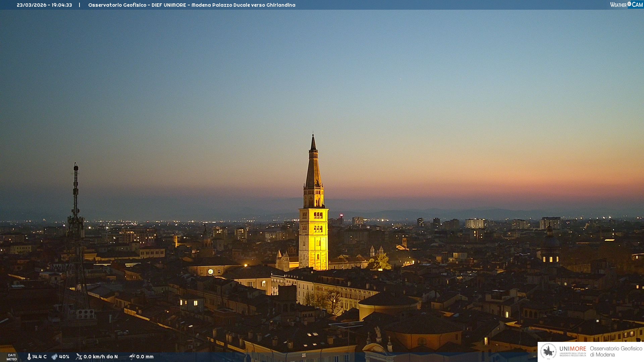Click the rain umbrella icon
This screenshot has width=644, height=362.
pyautogui.click(x=132, y=357)
